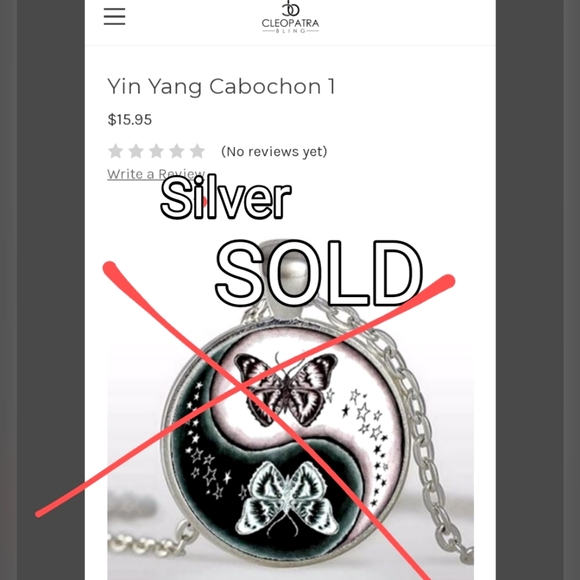Image resolution: width=580 pixels, height=580 pixels.
Task: Click the SOLD overlay text
Action: click(x=319, y=273)
